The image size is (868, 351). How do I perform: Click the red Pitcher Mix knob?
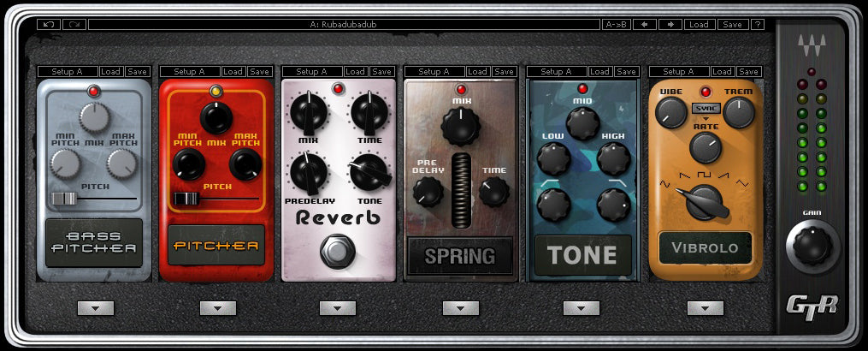pos(216,117)
